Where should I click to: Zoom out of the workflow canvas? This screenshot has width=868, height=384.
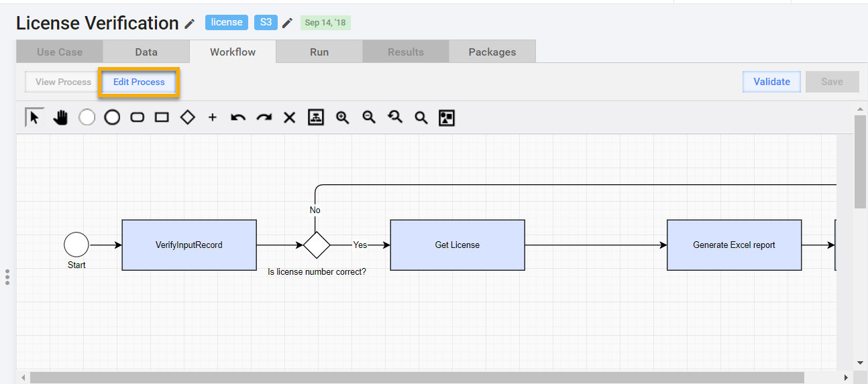(369, 117)
